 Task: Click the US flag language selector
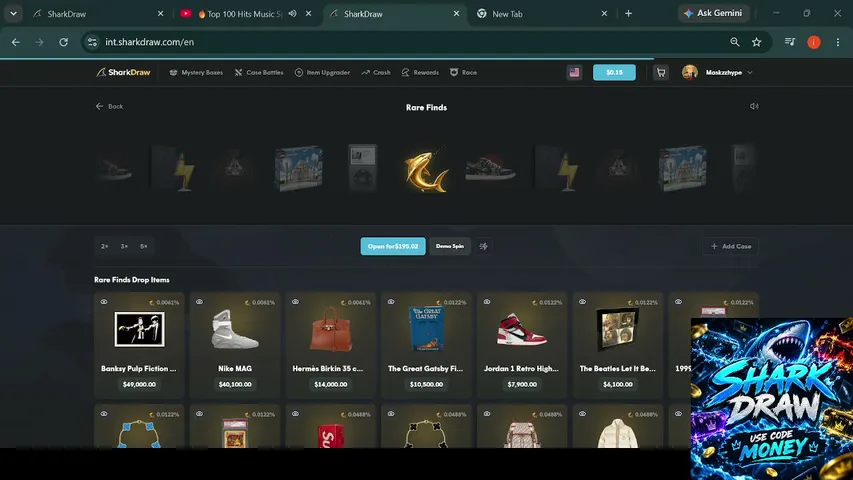[x=574, y=72]
